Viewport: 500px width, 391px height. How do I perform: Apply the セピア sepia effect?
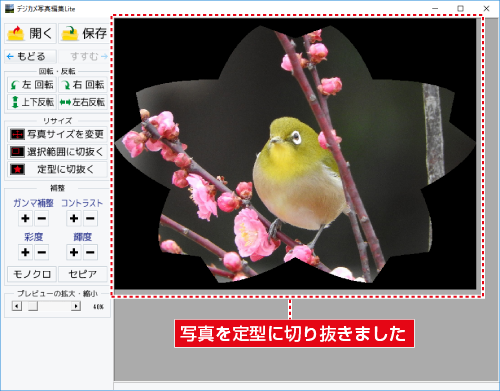coord(83,274)
